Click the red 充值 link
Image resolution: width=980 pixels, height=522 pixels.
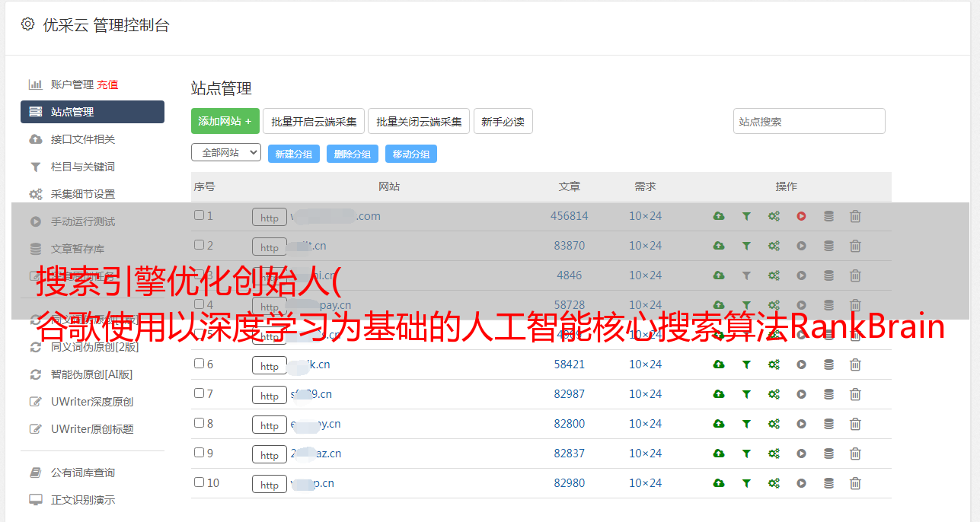107,84
